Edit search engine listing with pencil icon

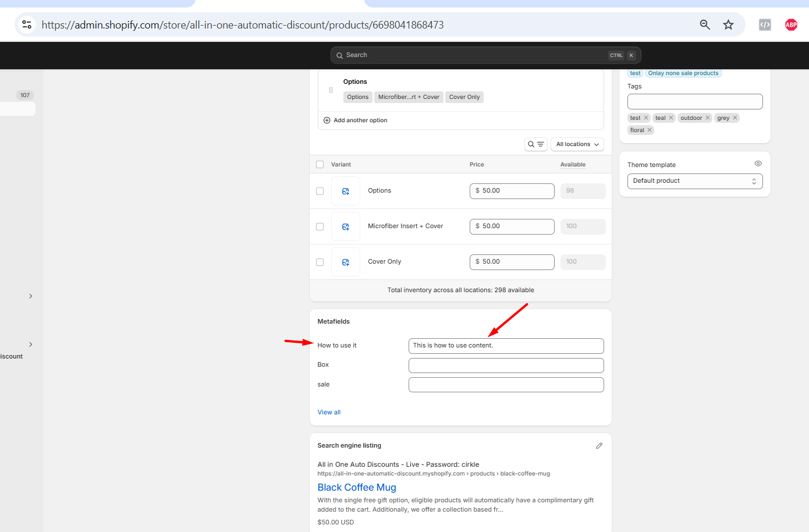coord(599,446)
